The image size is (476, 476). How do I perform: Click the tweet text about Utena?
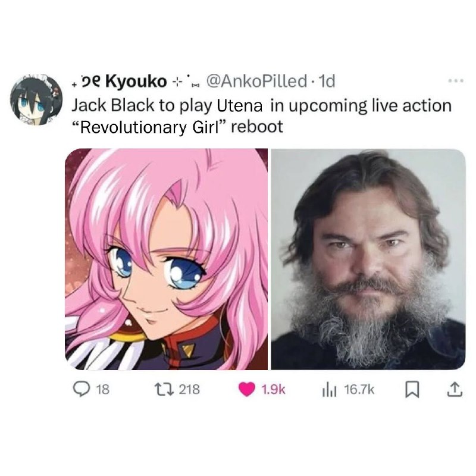coord(262,116)
